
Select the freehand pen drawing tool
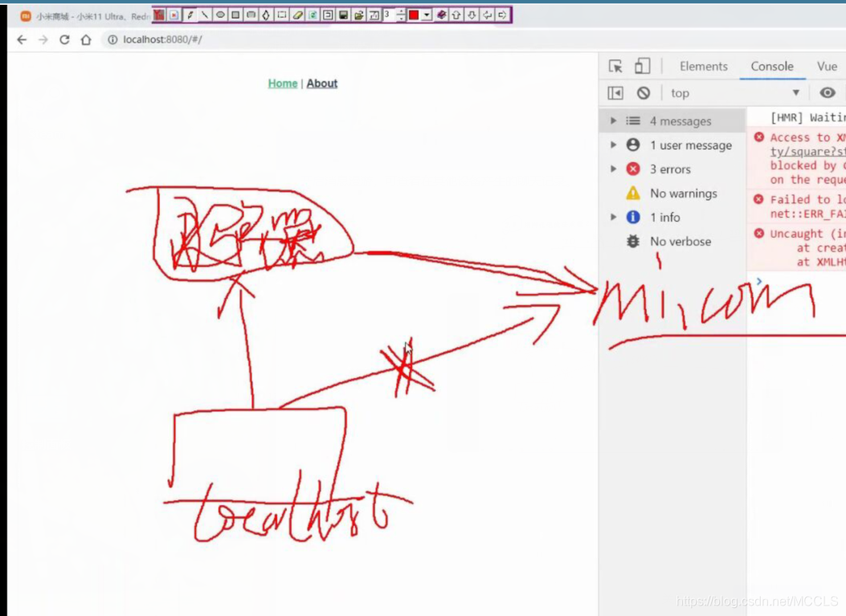click(190, 15)
